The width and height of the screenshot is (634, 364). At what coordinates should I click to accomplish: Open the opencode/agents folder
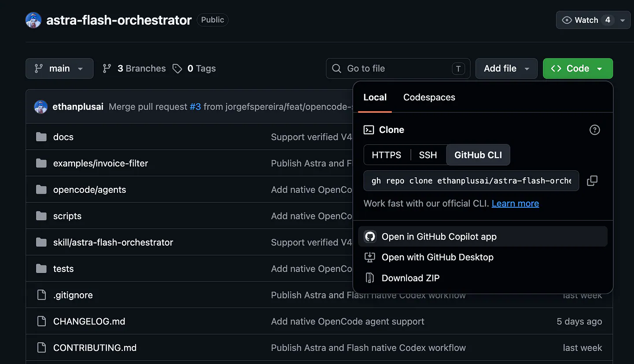click(x=89, y=190)
